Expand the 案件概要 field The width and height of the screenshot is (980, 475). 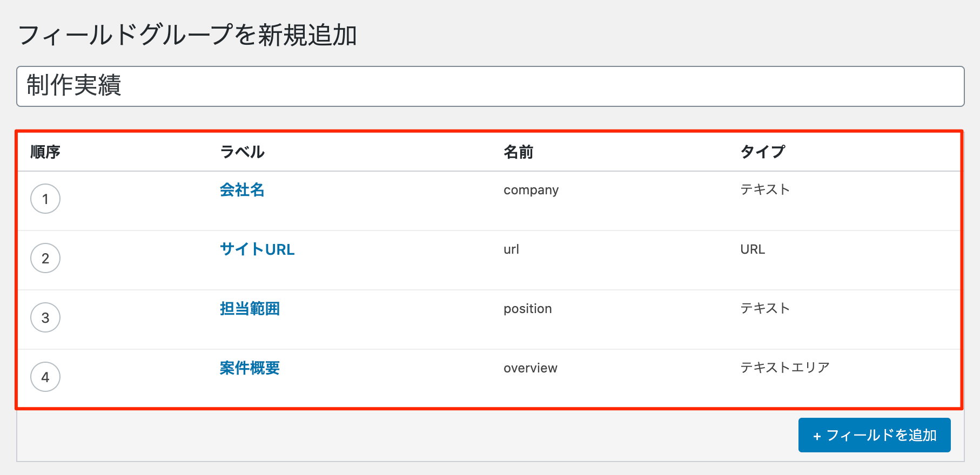click(x=250, y=368)
